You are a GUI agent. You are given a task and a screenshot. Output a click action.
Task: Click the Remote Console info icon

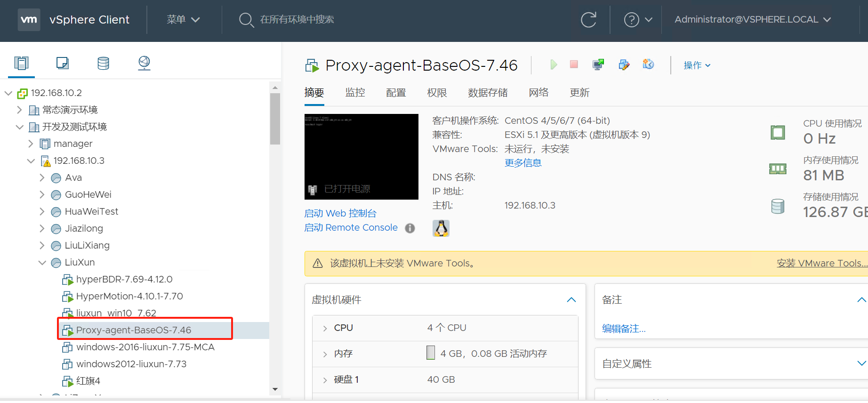click(410, 228)
